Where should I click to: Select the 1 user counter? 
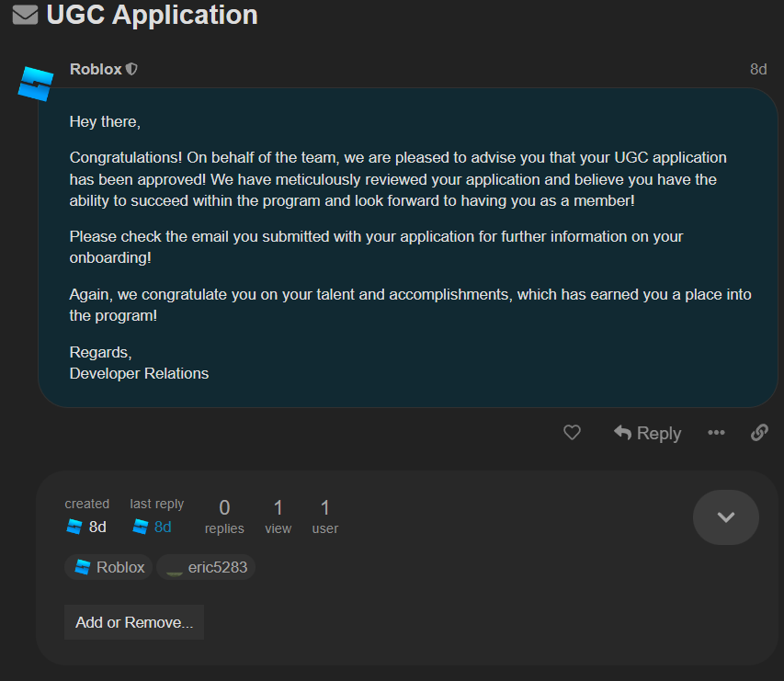click(325, 516)
